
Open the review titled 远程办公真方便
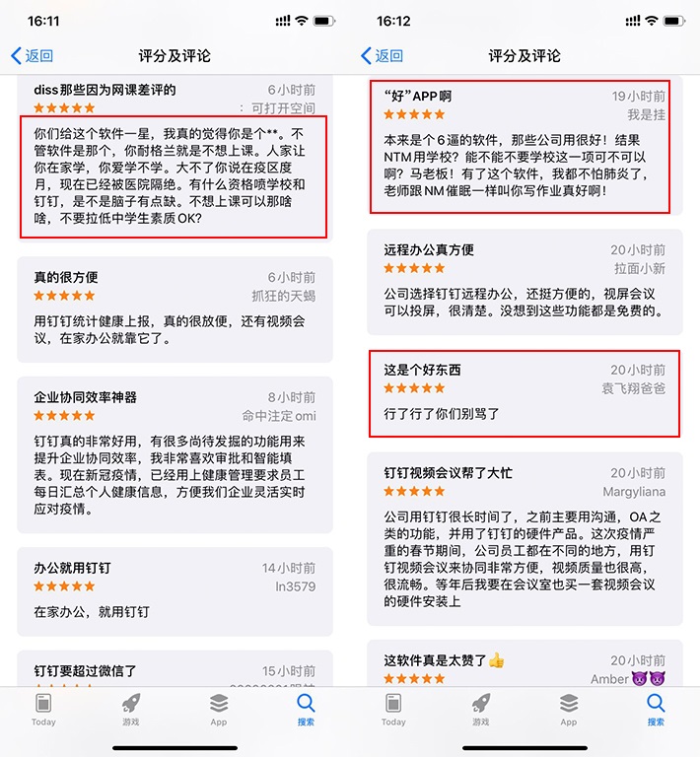coord(525,282)
